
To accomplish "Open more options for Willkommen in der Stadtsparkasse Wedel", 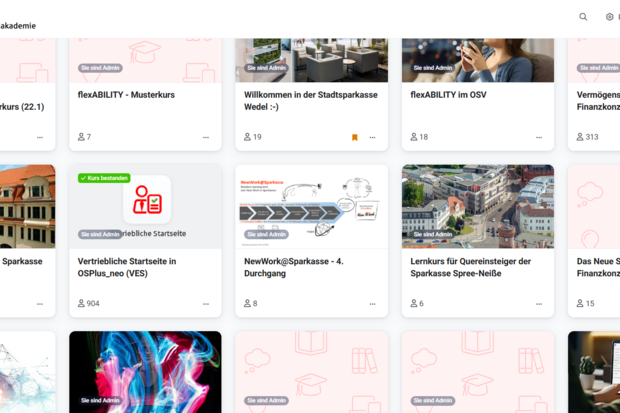I will tap(372, 137).
